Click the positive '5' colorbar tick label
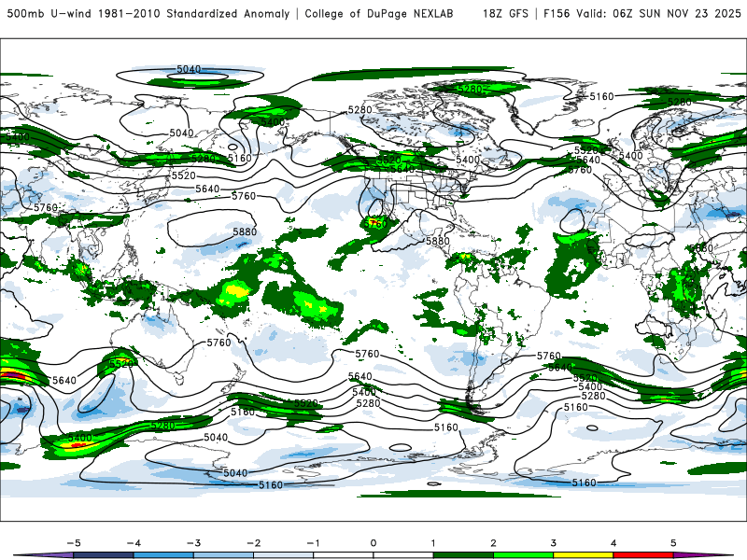The height and width of the screenshot is (560, 747). (x=673, y=543)
